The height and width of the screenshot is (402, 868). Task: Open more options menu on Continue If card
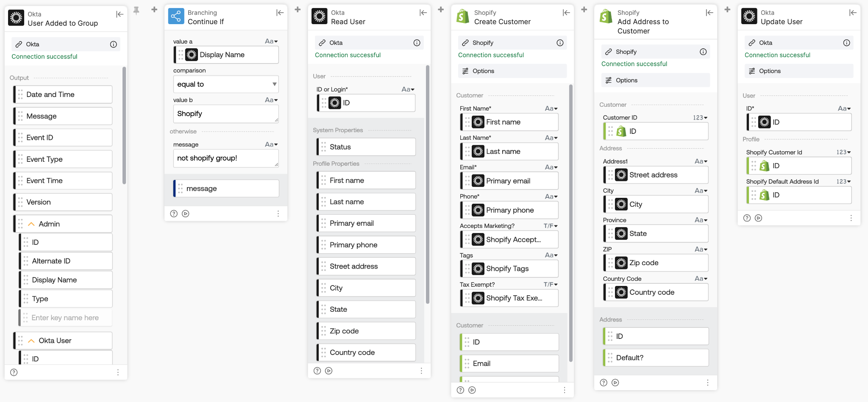tap(278, 213)
